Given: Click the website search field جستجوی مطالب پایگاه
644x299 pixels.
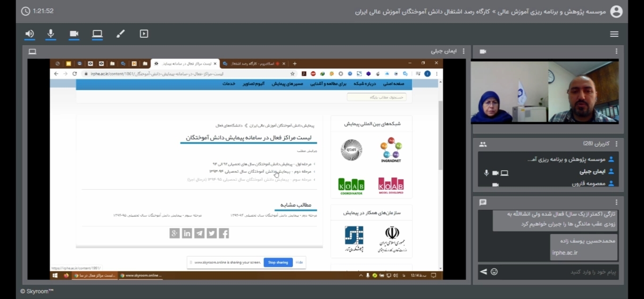Looking at the screenshot, I should tap(376, 97).
